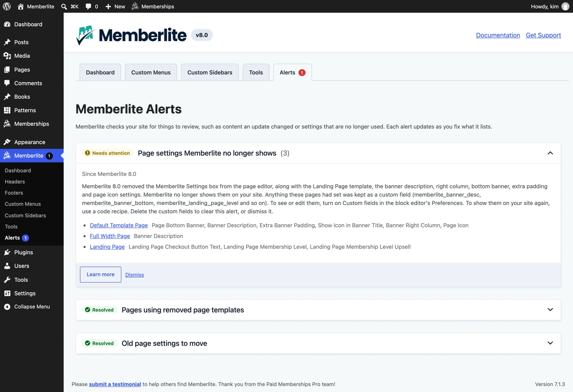Select the Alerts tab
The image size is (573, 392).
coord(293,72)
